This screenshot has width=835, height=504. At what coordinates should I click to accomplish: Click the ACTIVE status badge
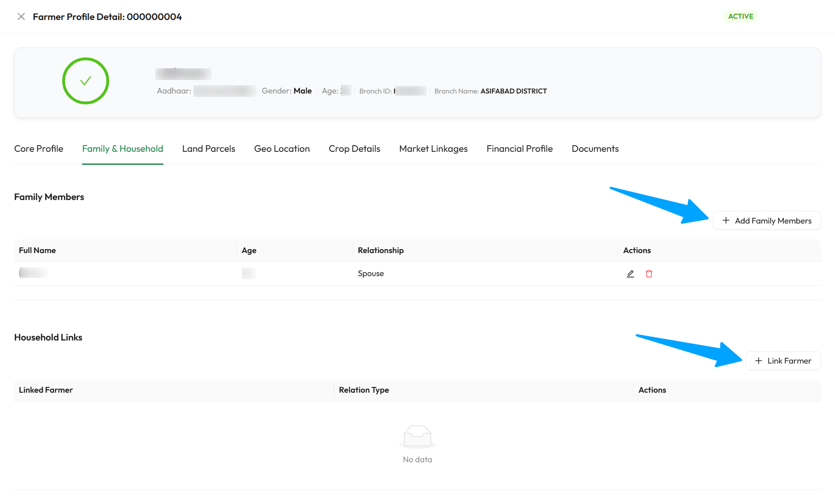741,16
